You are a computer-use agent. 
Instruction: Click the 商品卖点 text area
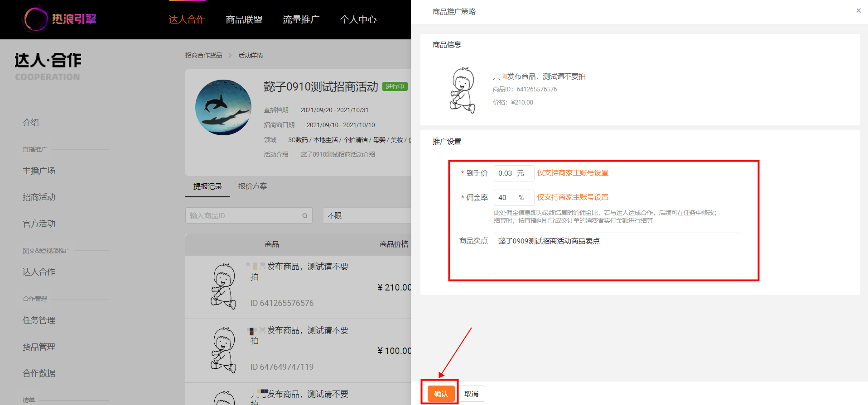pos(617,253)
